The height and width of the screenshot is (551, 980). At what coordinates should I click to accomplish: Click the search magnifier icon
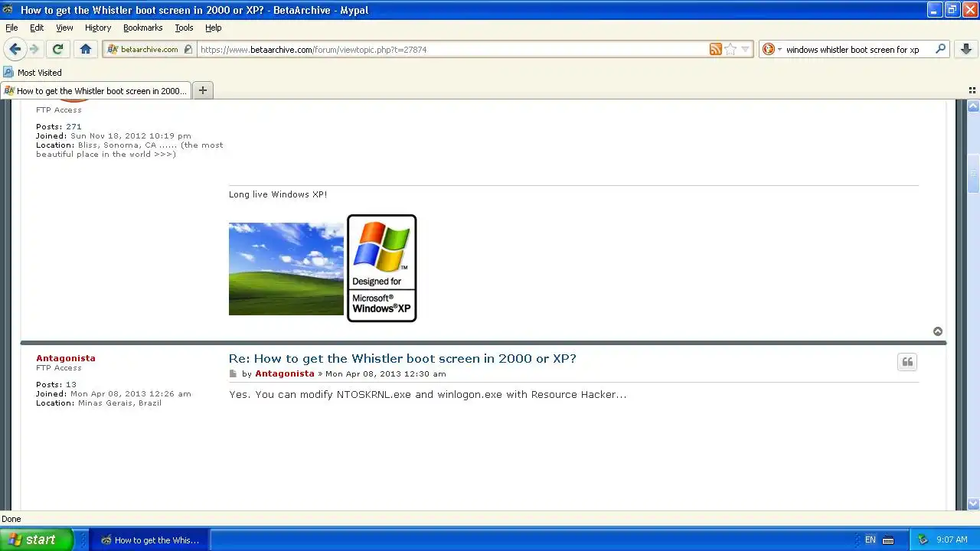[x=941, y=49]
